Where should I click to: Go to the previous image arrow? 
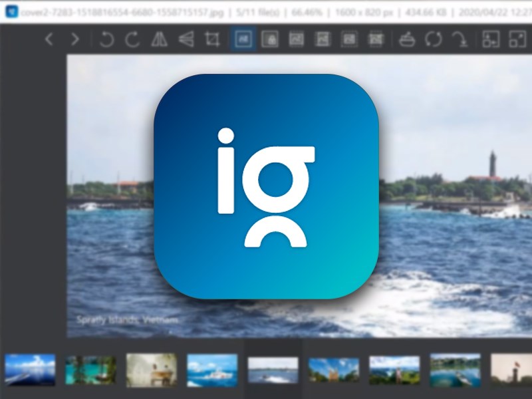coord(49,39)
